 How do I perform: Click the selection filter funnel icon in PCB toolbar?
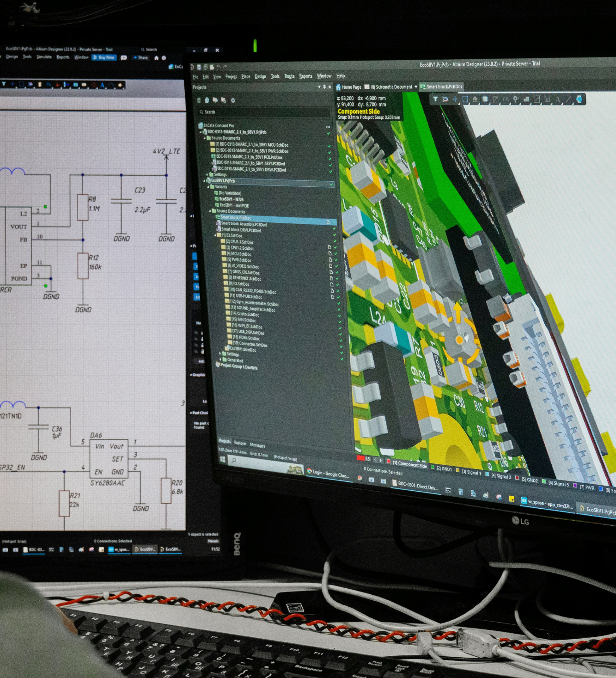point(435,99)
